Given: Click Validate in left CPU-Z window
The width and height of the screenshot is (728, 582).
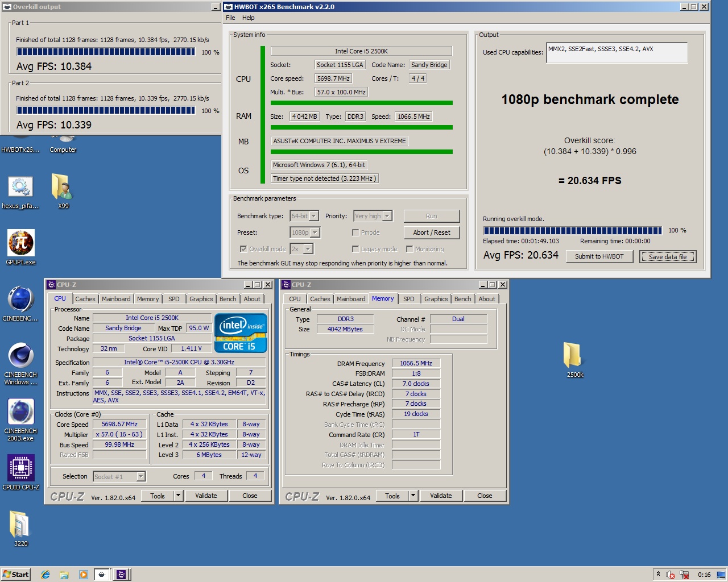Looking at the screenshot, I should point(206,496).
